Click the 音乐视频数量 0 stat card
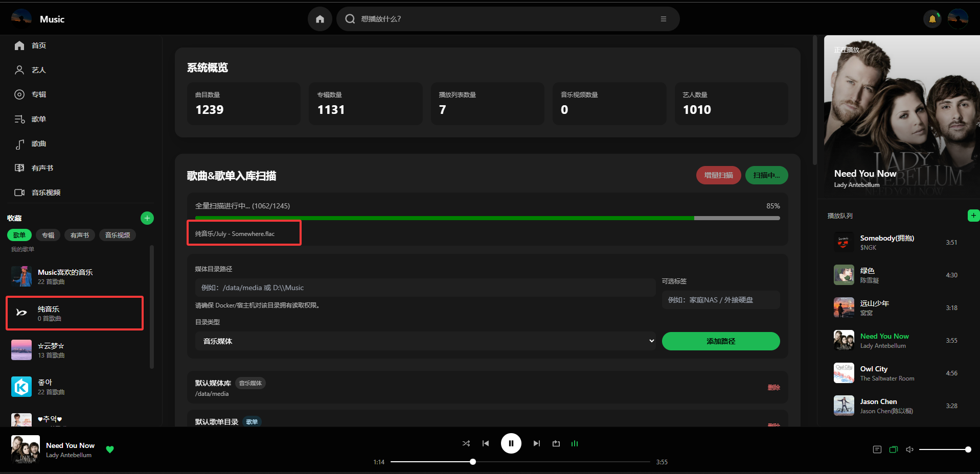This screenshot has width=980, height=474. pos(609,104)
